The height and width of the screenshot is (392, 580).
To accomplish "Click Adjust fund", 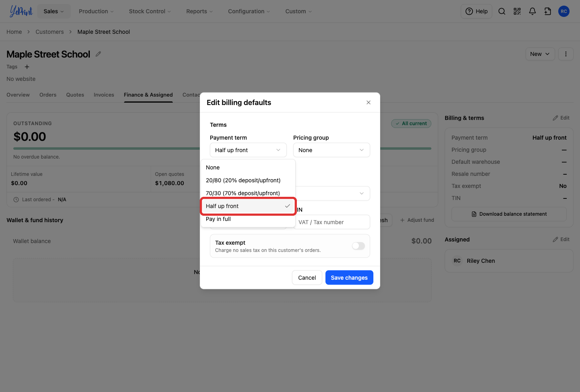I will tap(417, 220).
